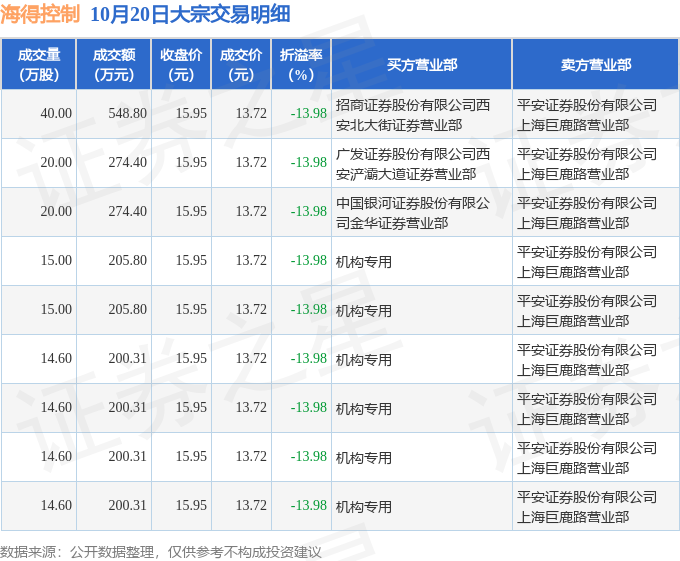Viewport: 680px width, 561px height.
Task: Click the 10月20日大宗交易明细 heading
Action: tap(189, 14)
